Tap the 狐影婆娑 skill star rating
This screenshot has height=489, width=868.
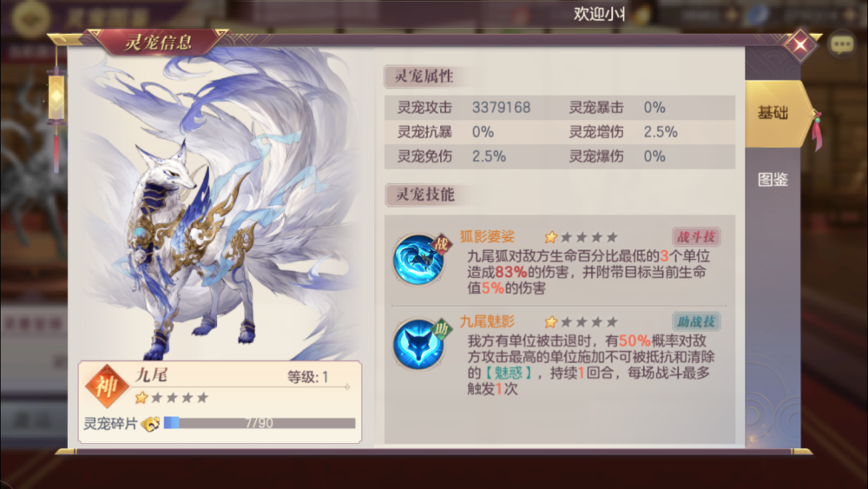point(581,238)
